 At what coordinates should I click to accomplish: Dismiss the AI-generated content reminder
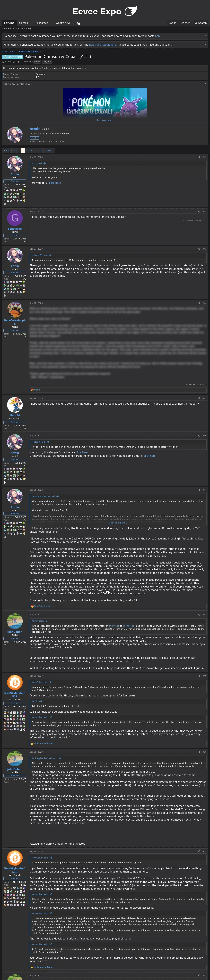(x=205, y=45)
